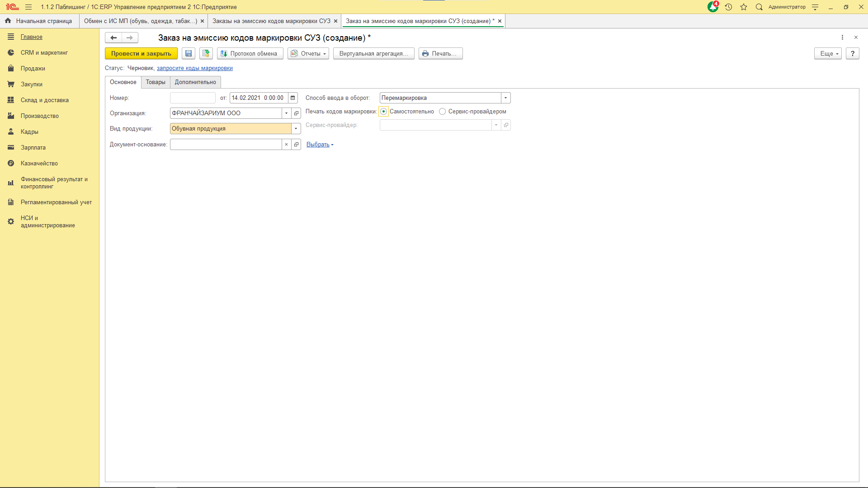Switch to the Дополнительно tab
Viewport: 868px width, 488px height.
tap(195, 82)
